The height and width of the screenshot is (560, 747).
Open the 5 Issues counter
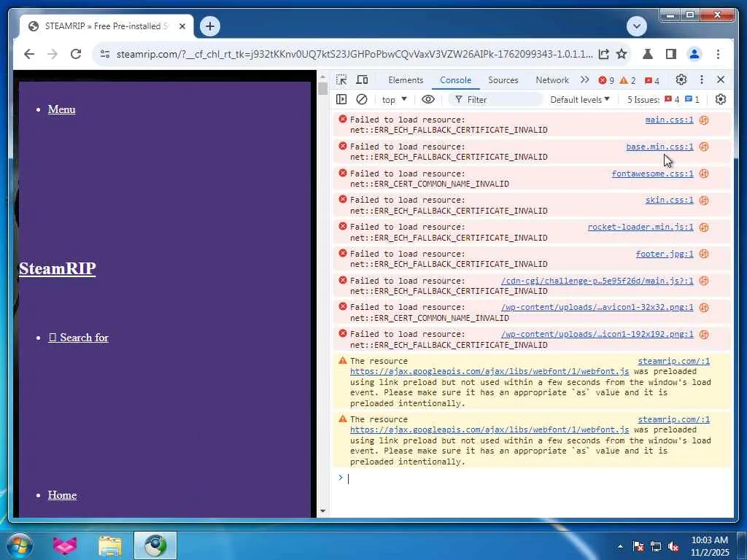pyautogui.click(x=663, y=99)
